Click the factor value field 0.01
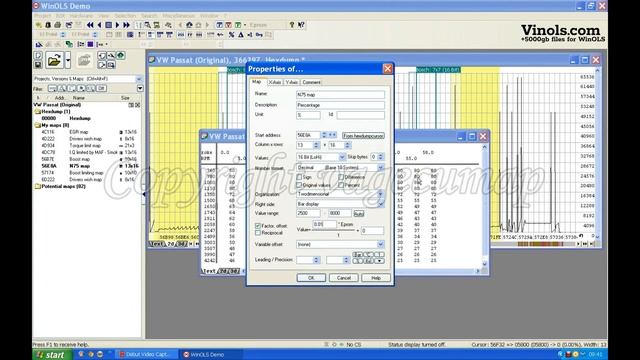This screenshot has width=640, height=360. (x=324, y=224)
